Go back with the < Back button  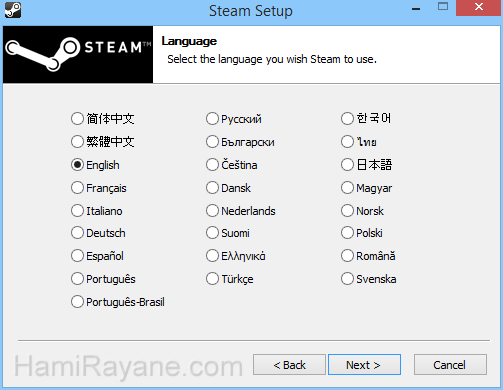click(x=289, y=365)
